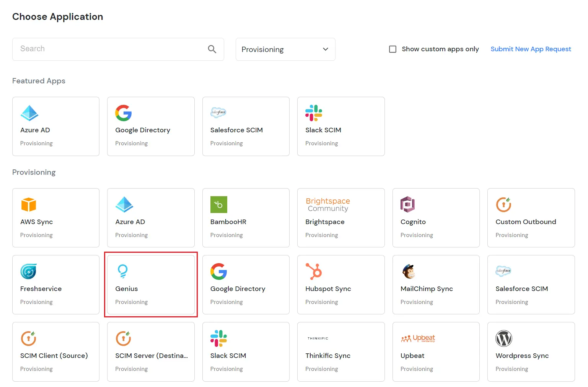Choose the BambooHR app title
The height and width of the screenshot is (387, 588).
coord(228,222)
